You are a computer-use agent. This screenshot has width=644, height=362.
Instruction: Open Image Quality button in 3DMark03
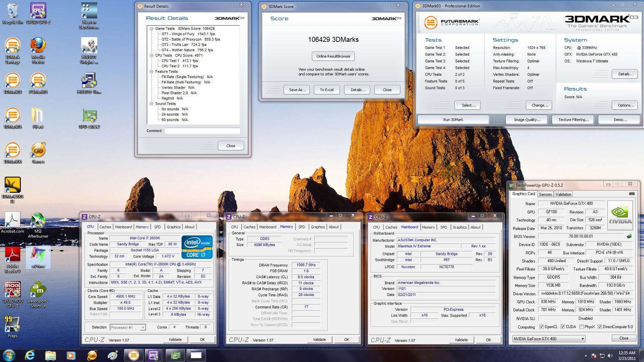click(527, 120)
